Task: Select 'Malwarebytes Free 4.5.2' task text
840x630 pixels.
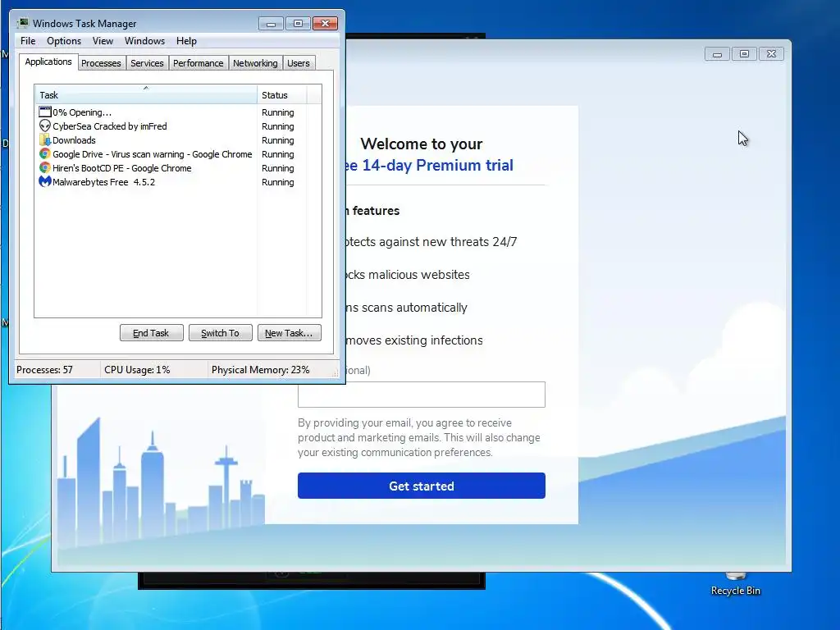Action: [x=103, y=182]
